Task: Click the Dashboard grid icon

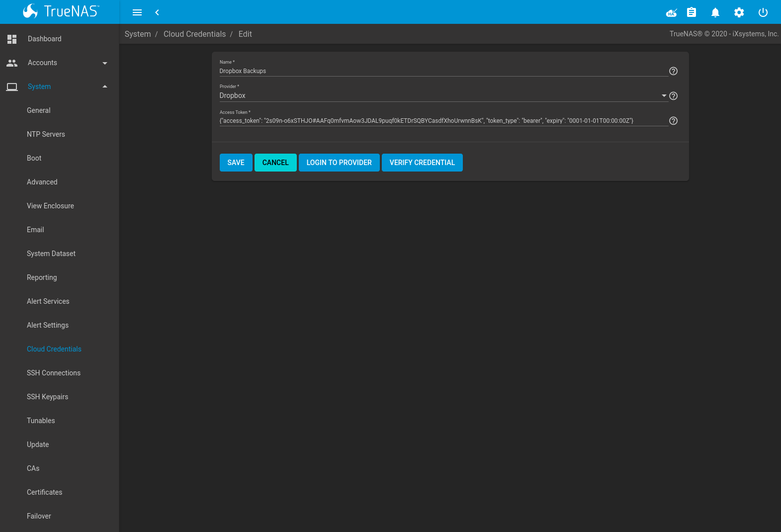Action: pyautogui.click(x=12, y=39)
